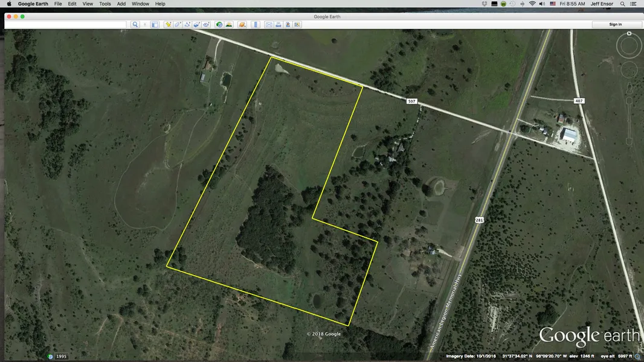Screen dimensions: 644x362
Task: Open the Tools menu
Action: (105, 4)
